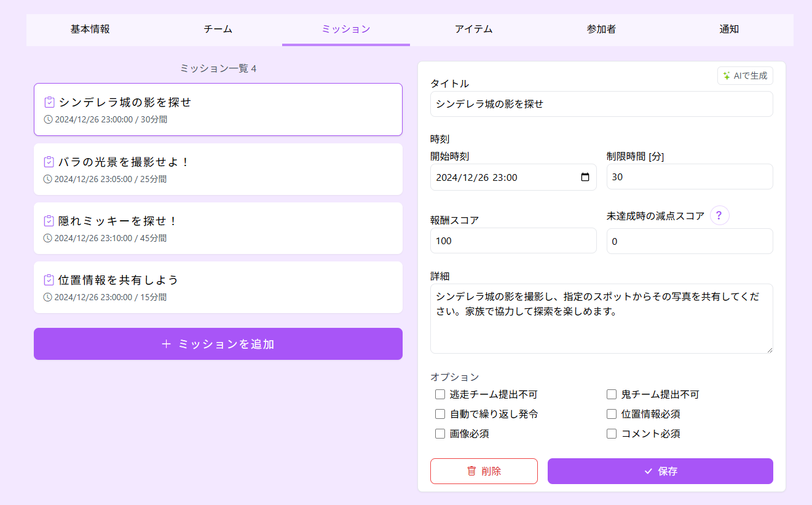
Task: Click the タイトル input field
Action: 602,104
